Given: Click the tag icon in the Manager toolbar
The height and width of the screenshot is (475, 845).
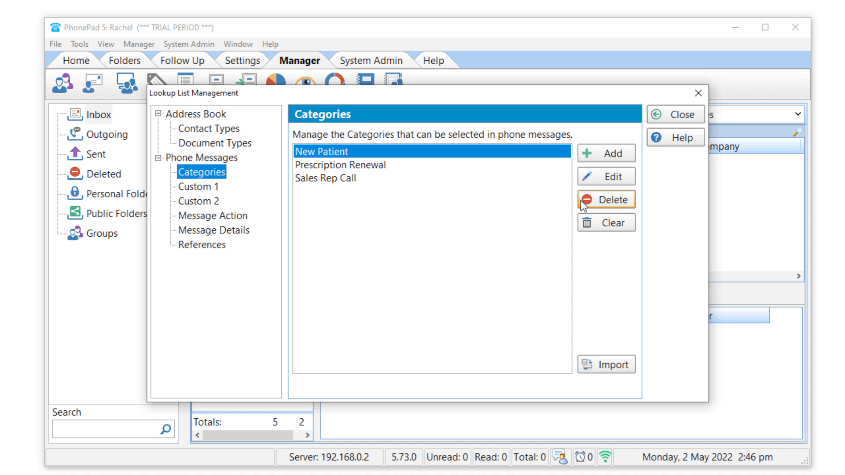Looking at the screenshot, I should click(156, 79).
